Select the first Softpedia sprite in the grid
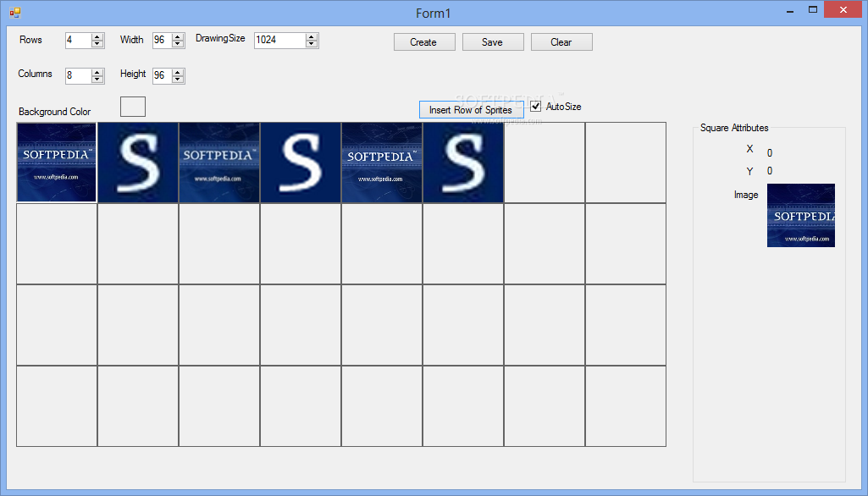Viewport: 868px width, 496px height. (x=57, y=163)
